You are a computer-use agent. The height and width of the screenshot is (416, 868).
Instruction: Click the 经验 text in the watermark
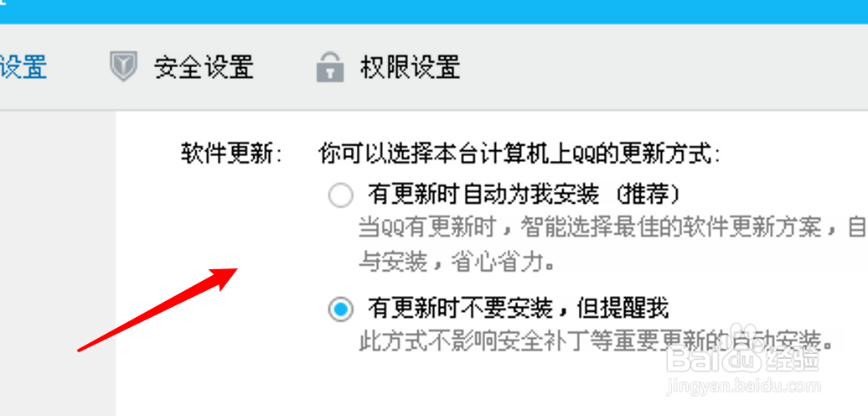coord(792,360)
